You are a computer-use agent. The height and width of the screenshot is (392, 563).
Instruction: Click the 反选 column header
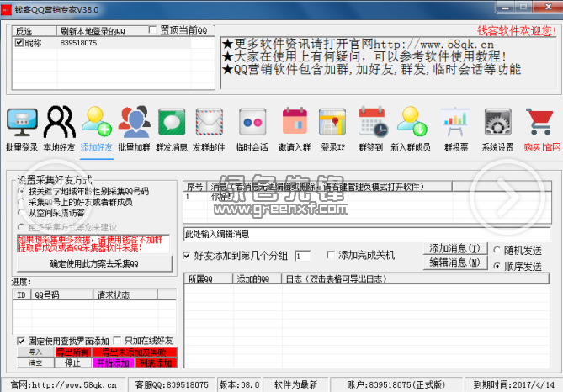(x=35, y=31)
